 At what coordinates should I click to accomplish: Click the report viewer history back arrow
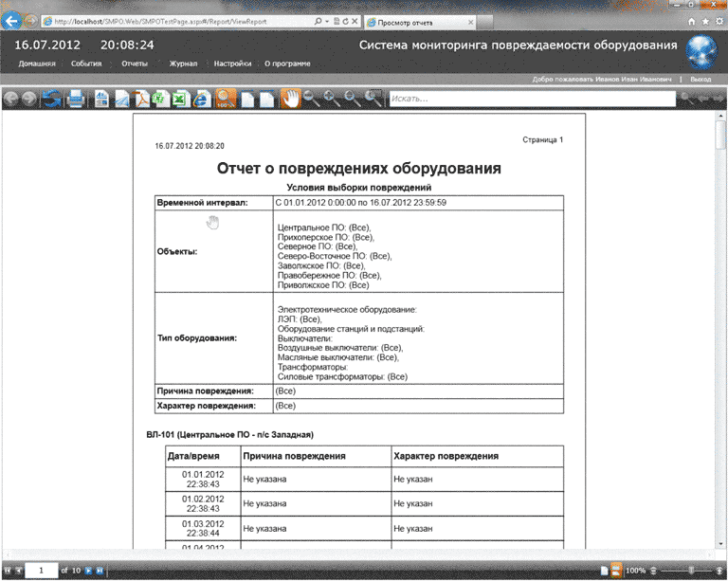(10, 99)
